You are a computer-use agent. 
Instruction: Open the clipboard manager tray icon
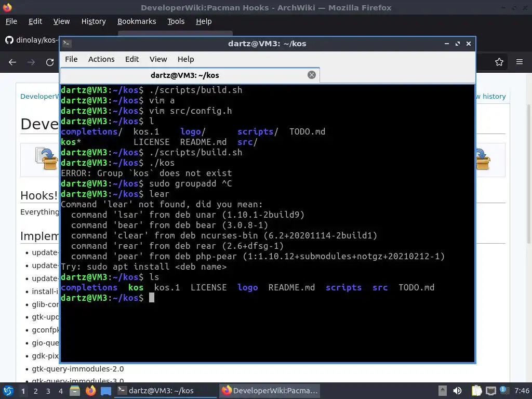click(x=477, y=391)
